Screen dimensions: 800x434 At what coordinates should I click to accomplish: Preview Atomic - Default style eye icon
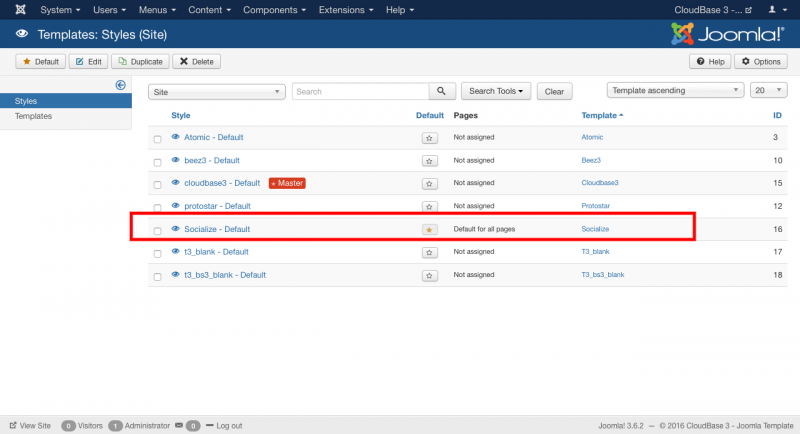coord(176,137)
